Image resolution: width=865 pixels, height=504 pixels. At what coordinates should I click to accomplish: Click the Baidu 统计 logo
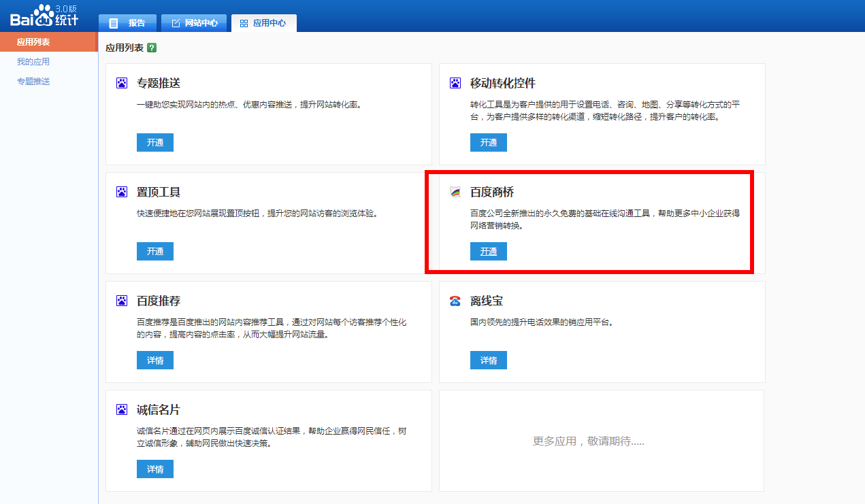tap(44, 16)
